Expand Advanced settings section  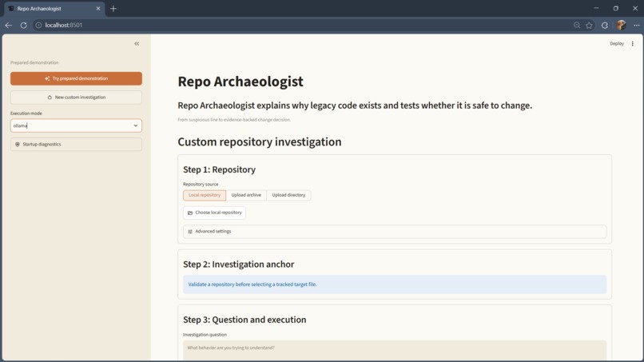[x=395, y=231]
